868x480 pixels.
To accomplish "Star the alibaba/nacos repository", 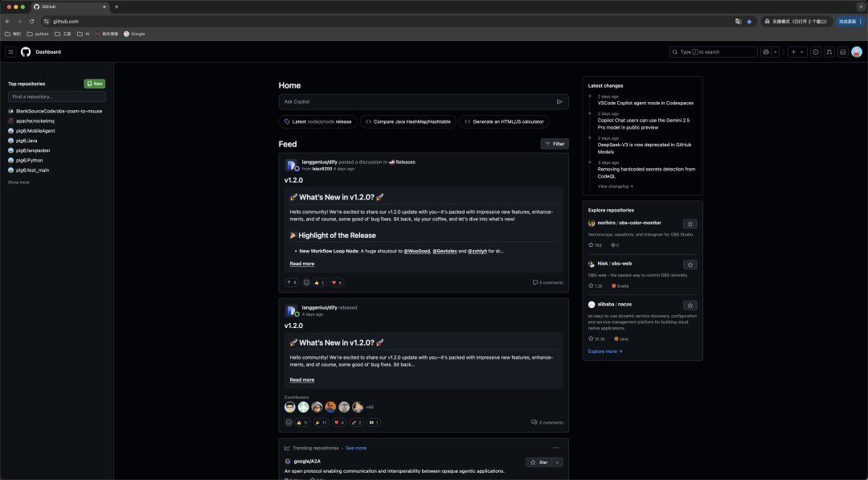I will pos(690,306).
